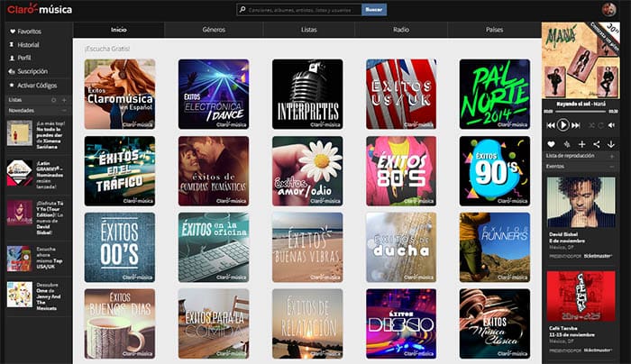Open Éxitos de Relajación playlist

point(307,323)
